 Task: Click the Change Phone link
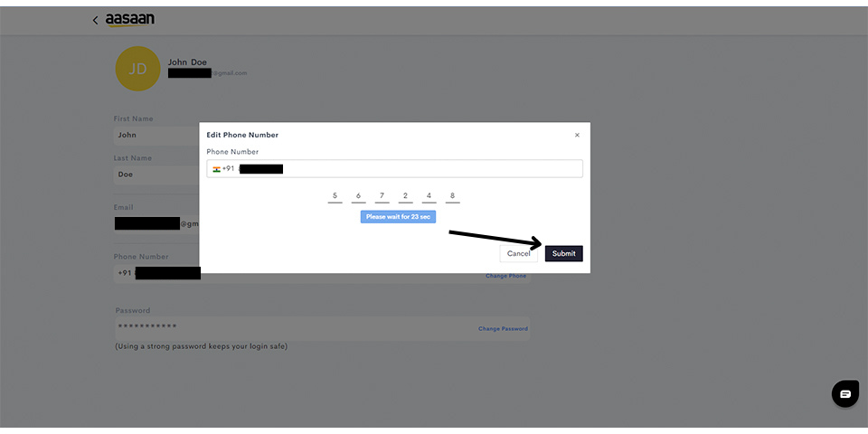tap(505, 276)
